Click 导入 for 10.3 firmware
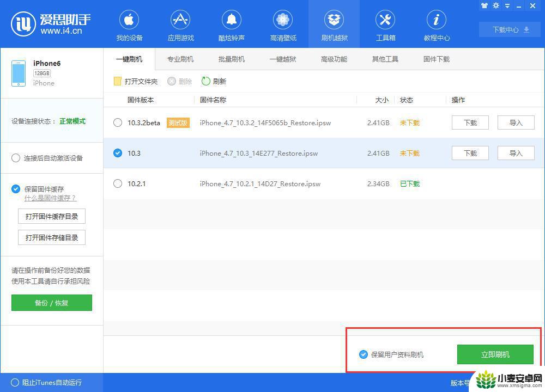 coord(516,153)
